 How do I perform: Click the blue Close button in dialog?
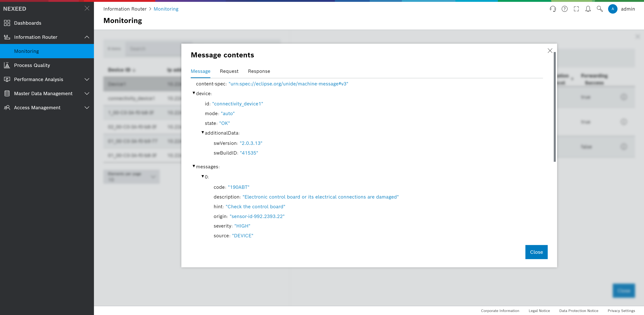536,252
